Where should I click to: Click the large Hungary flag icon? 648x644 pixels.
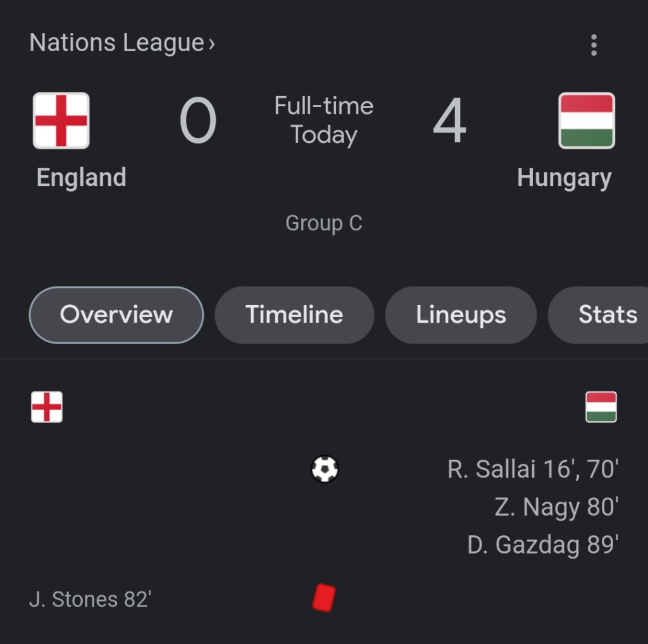pos(587,120)
